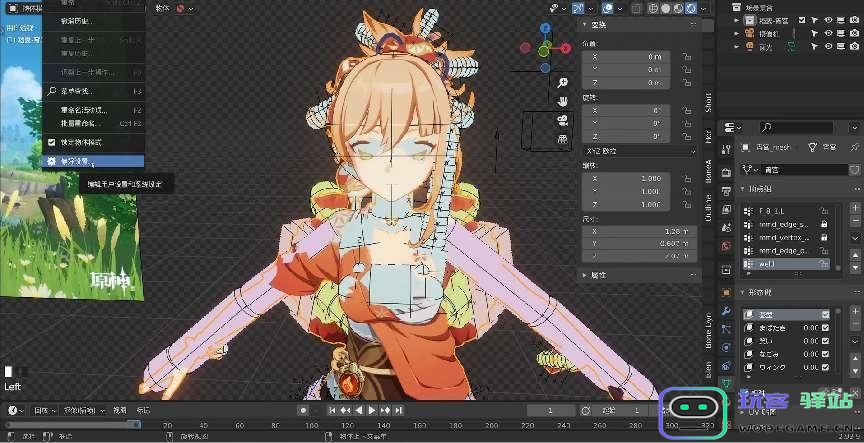Open the Object Data green mesh properties tab
This screenshot has width=864, height=443.
point(726,382)
